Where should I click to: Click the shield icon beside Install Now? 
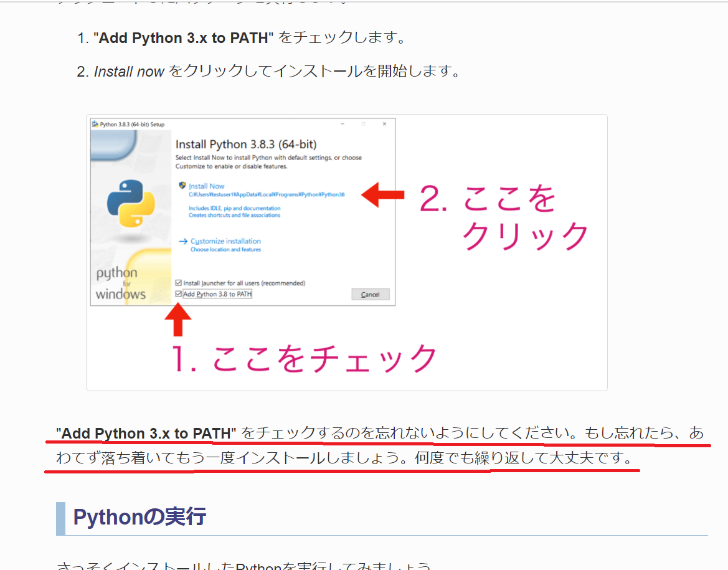pyautogui.click(x=182, y=186)
